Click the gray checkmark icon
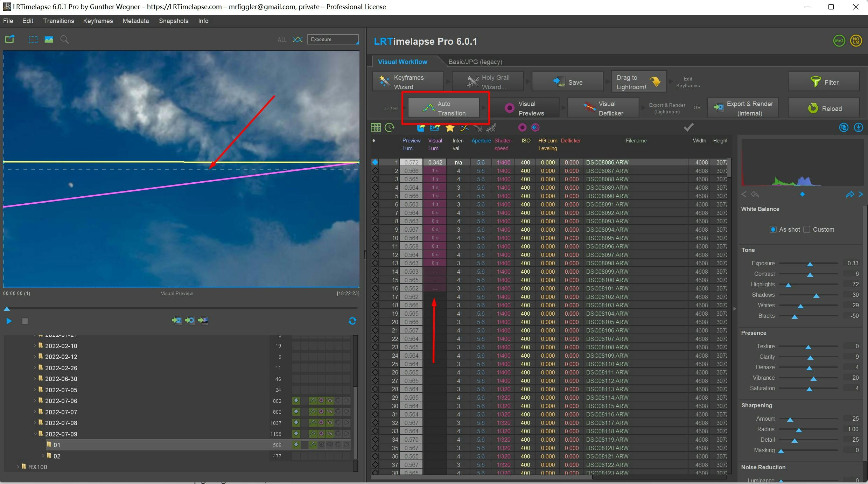This screenshot has width=868, height=484. tap(688, 127)
